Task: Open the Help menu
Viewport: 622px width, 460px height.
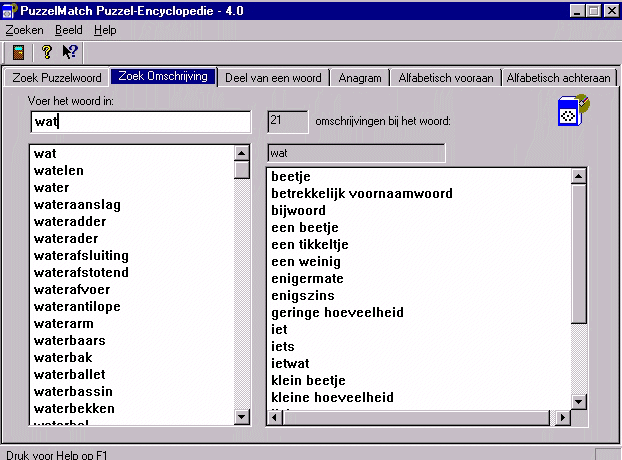Action: 105,30
